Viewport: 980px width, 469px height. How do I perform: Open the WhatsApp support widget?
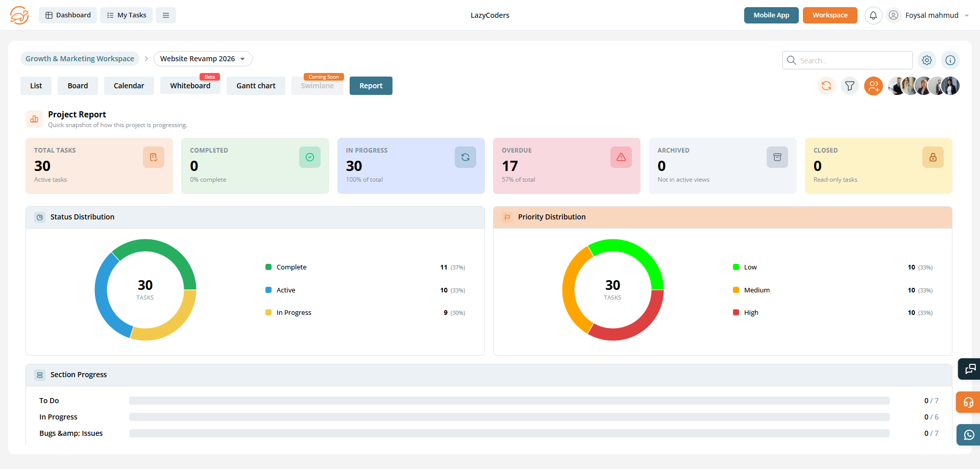(969, 435)
